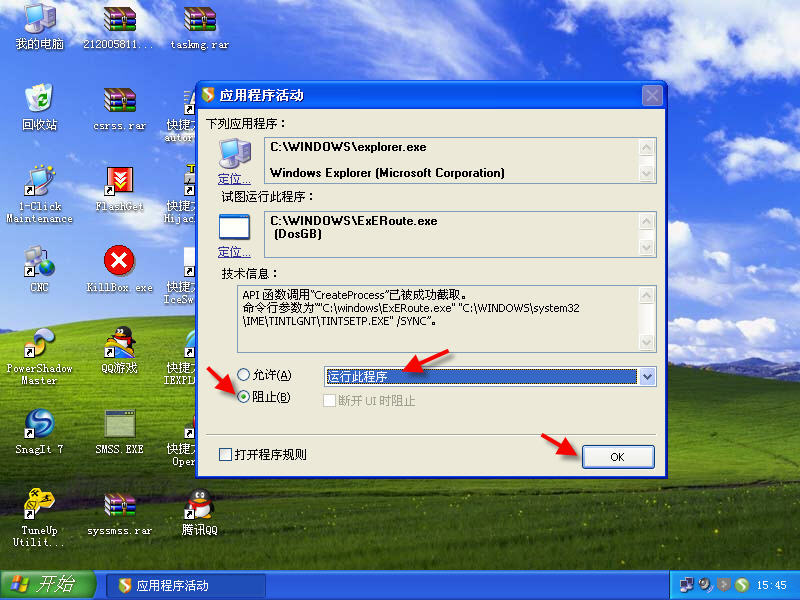Image resolution: width=800 pixels, height=600 pixels.
Task: Click the down scroll arrow of the ExERoute.exe box
Action: (646, 247)
